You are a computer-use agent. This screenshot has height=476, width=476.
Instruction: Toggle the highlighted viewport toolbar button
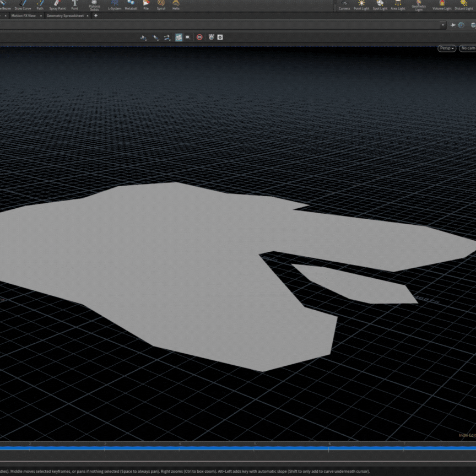[x=178, y=37]
